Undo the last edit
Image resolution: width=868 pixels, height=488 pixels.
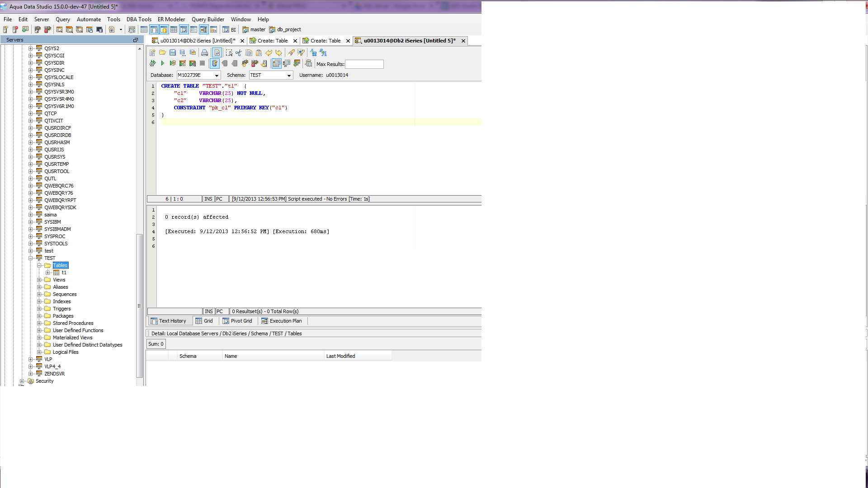pos(269,53)
